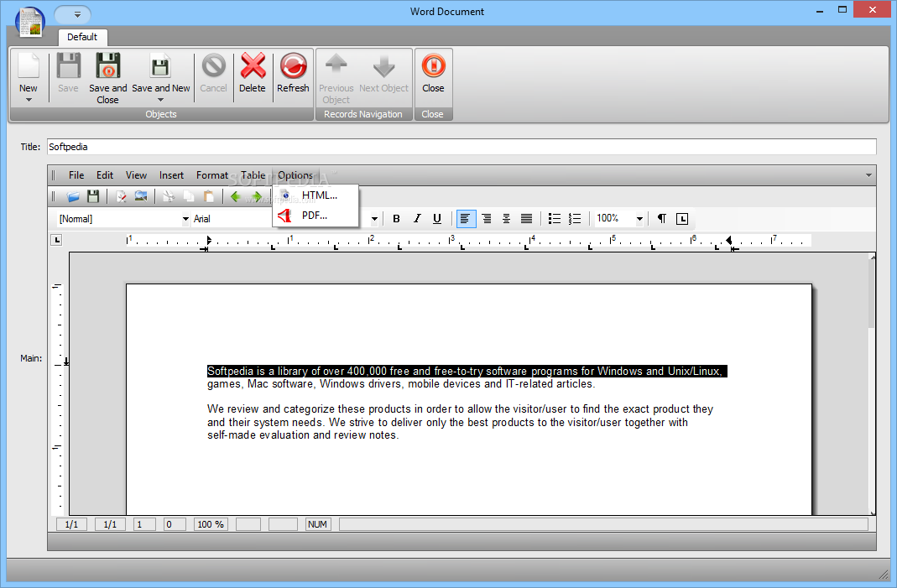Toggle show paragraph marks pilcrow
The width and height of the screenshot is (897, 588).
pyautogui.click(x=661, y=218)
